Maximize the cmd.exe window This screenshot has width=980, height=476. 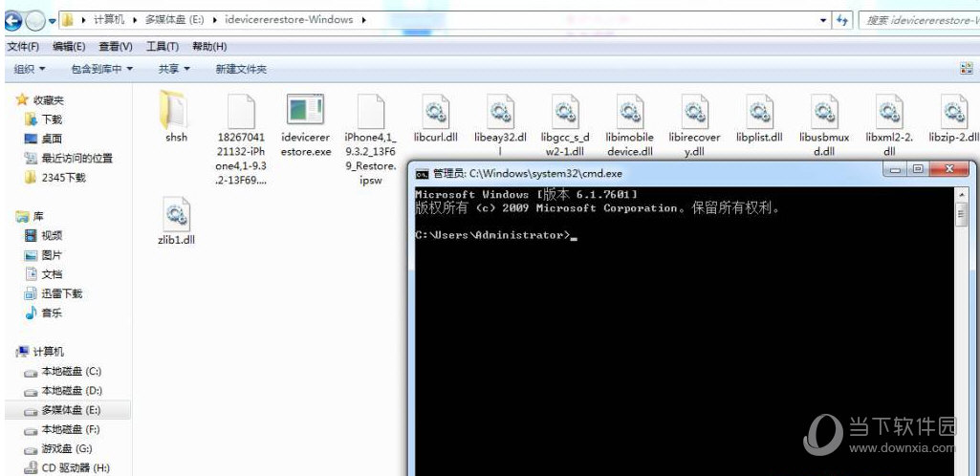tap(917, 169)
